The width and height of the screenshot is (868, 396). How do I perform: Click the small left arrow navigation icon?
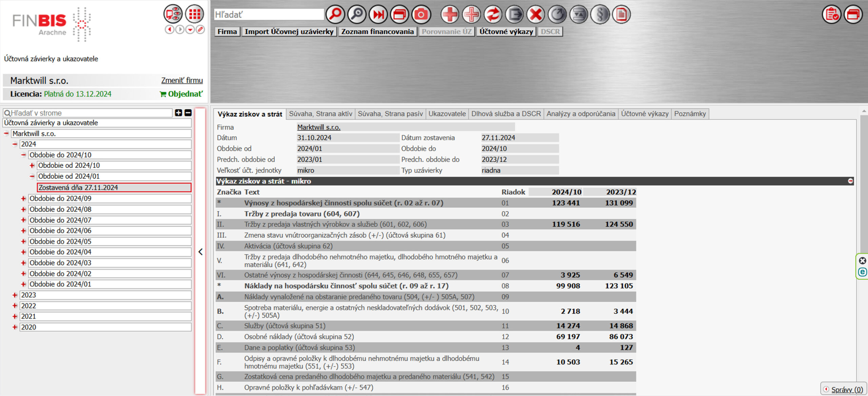click(x=170, y=29)
